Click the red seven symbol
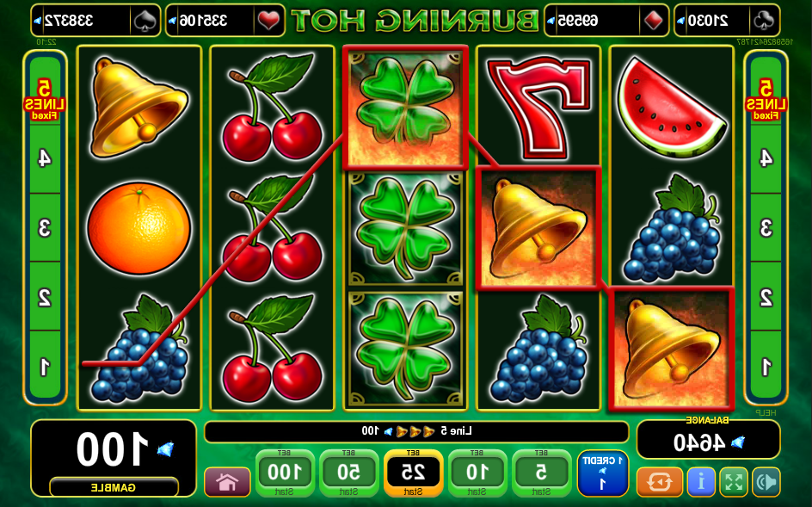This screenshot has height=507, width=812. [x=538, y=108]
